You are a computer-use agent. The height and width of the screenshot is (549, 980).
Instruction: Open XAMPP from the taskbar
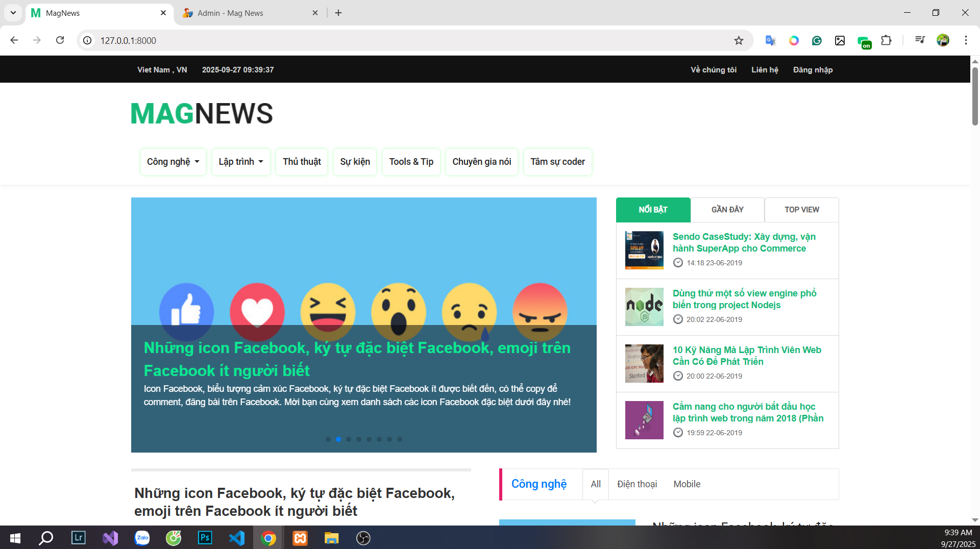(x=300, y=538)
